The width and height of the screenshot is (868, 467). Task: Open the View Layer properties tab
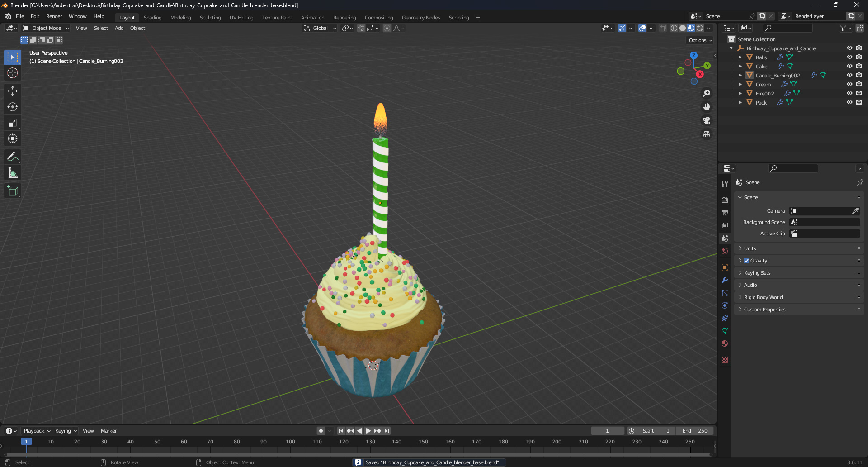[725, 225]
